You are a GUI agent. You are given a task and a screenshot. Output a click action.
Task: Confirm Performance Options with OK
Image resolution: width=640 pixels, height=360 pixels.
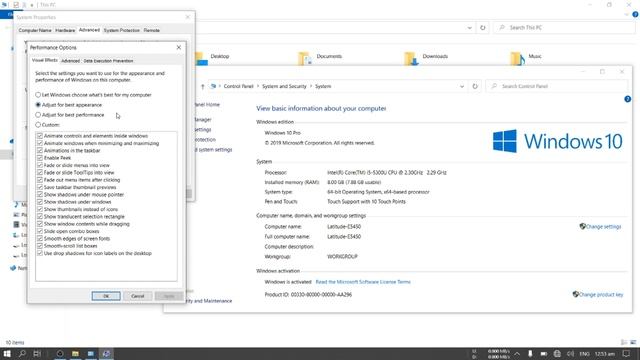click(x=106, y=296)
